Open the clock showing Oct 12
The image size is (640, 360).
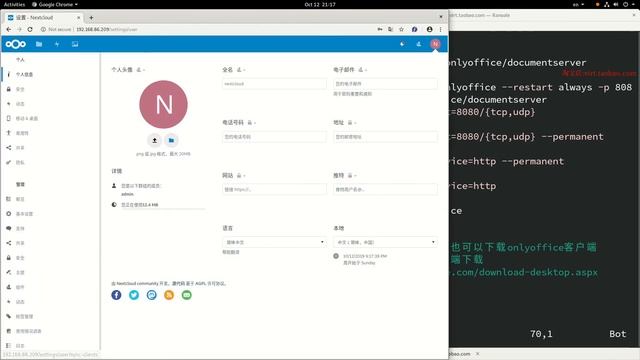pyautogui.click(x=320, y=4)
